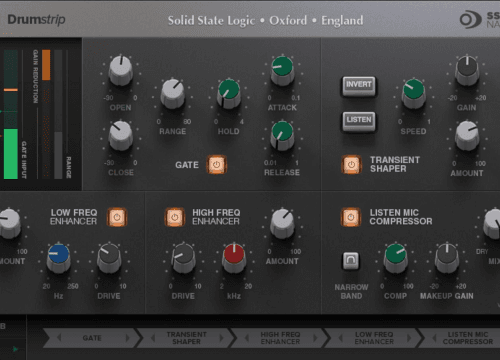Click the red kHz frequency knob
Screen dimensions: 500x360
click(x=234, y=258)
